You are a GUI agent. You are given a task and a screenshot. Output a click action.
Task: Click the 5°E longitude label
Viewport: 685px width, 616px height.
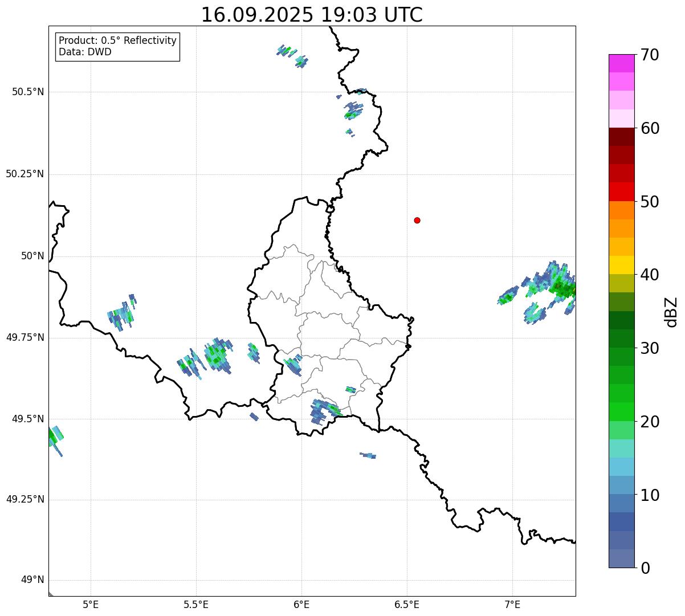(91, 604)
